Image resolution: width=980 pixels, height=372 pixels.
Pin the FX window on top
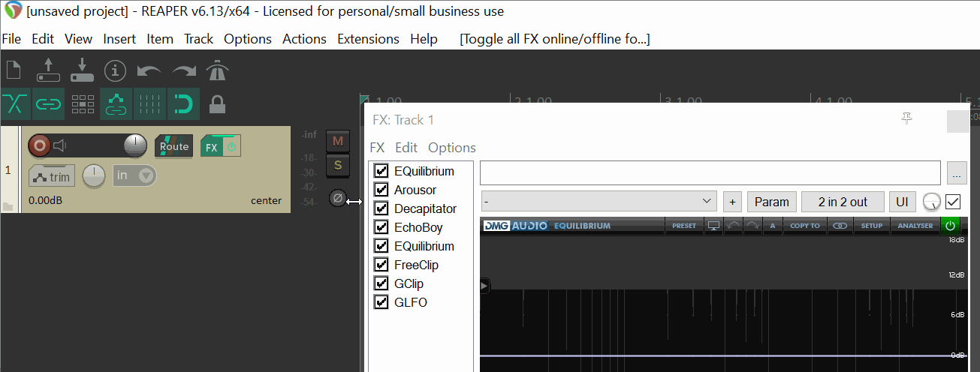point(907,119)
